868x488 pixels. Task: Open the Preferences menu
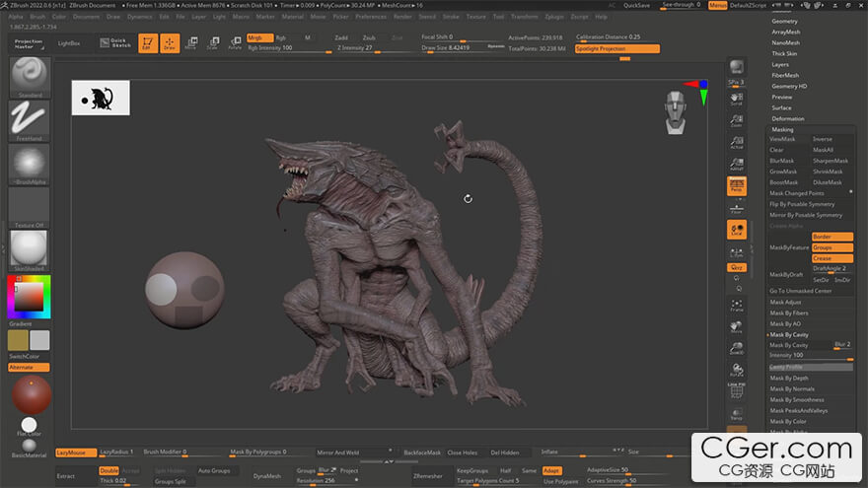pos(371,17)
